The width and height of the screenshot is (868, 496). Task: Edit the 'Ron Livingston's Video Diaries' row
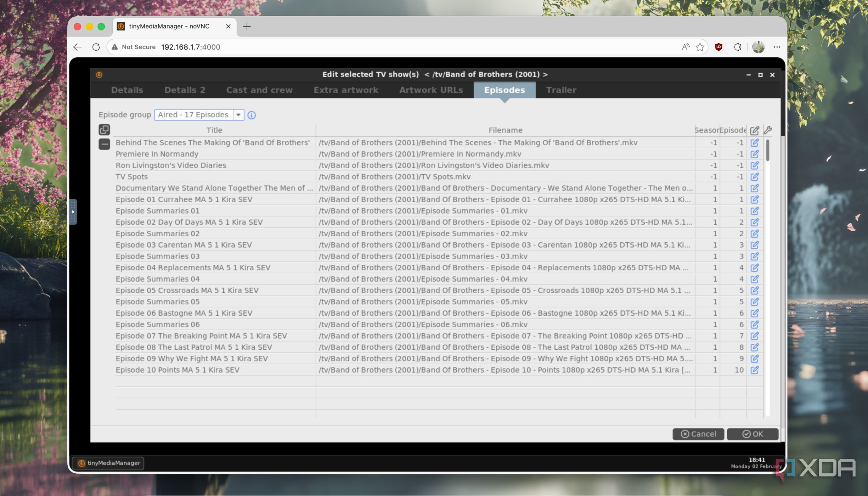(755, 165)
